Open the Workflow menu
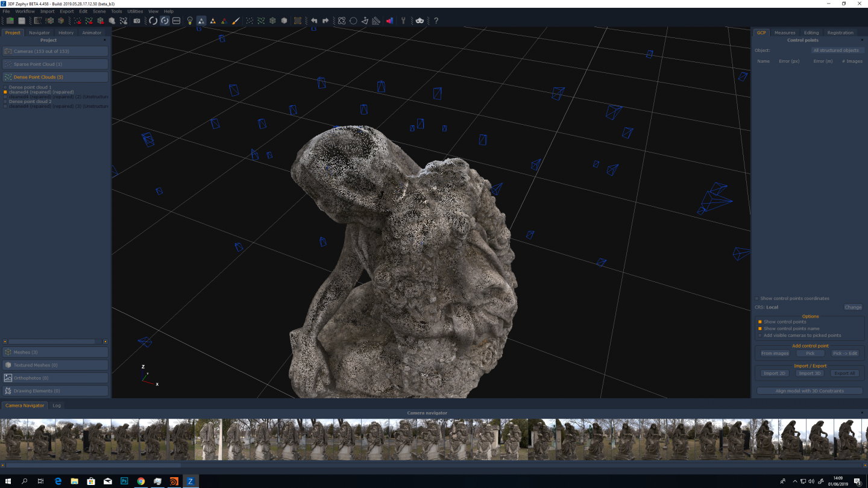The image size is (868, 488). click(x=25, y=11)
